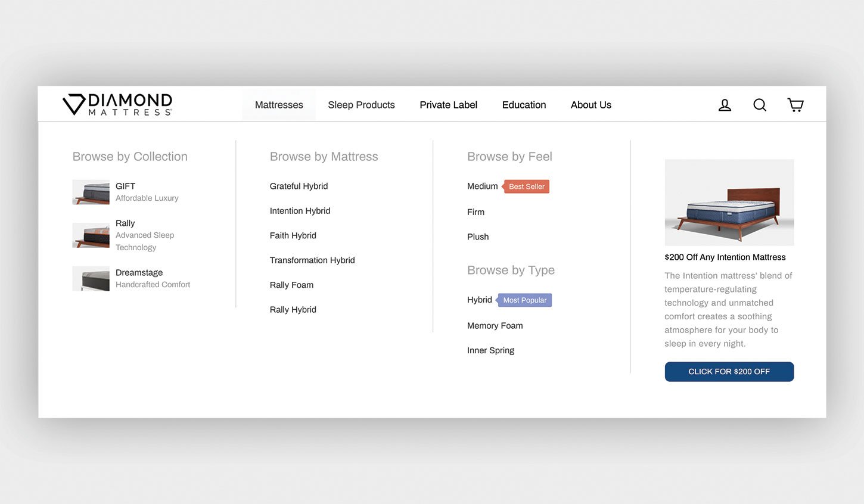Select the Rally Foam mattress link
The width and height of the screenshot is (864, 504).
[291, 285]
